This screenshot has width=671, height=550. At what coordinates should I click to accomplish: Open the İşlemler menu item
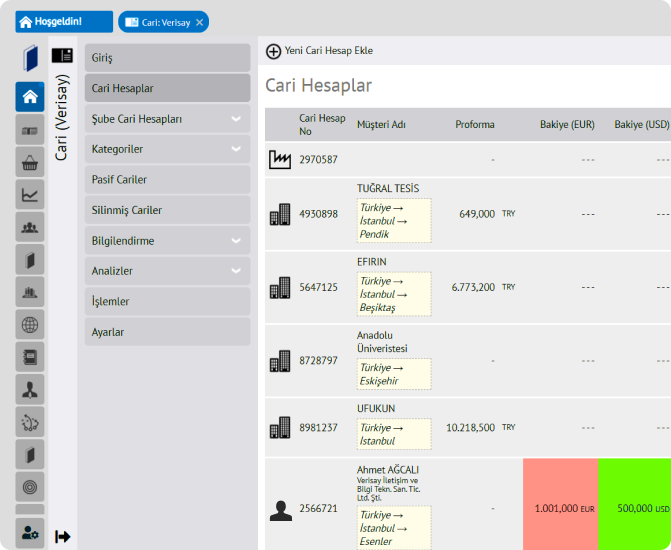(x=167, y=302)
